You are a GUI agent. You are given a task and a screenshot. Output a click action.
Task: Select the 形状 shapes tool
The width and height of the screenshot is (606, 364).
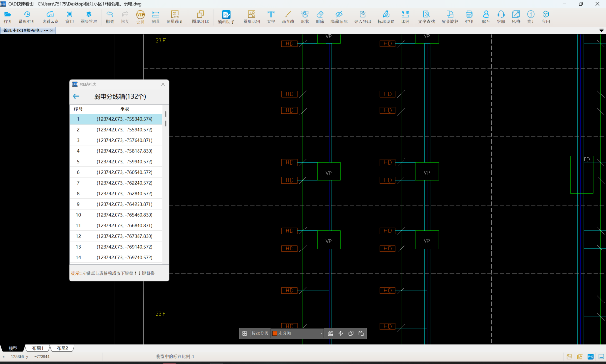click(305, 17)
